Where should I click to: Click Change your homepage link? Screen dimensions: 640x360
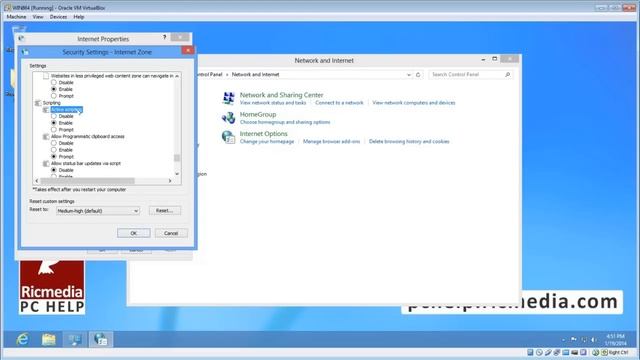click(x=267, y=142)
